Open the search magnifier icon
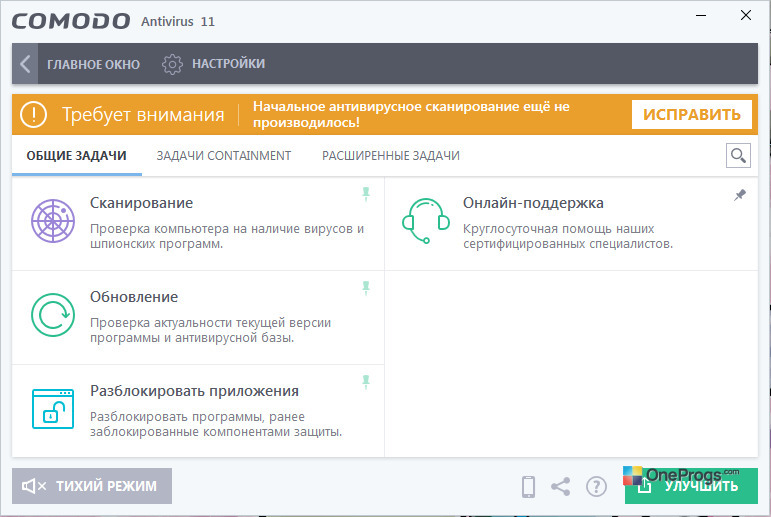 pyautogui.click(x=738, y=156)
